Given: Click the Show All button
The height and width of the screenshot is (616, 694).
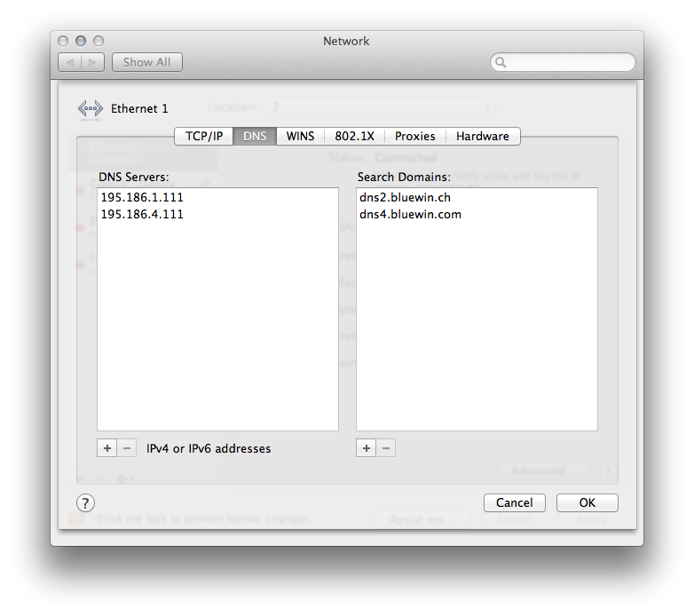Looking at the screenshot, I should pyautogui.click(x=146, y=62).
